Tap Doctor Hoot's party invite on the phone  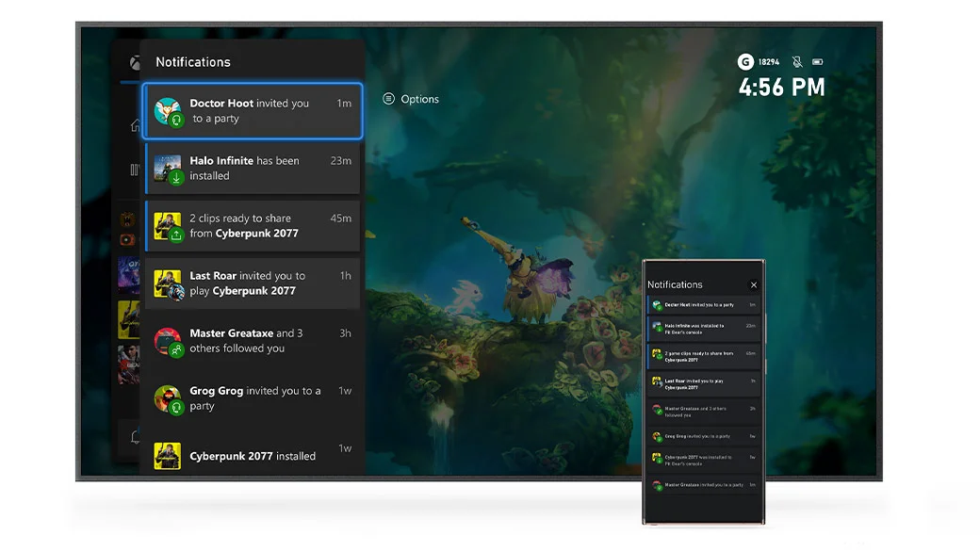click(704, 305)
